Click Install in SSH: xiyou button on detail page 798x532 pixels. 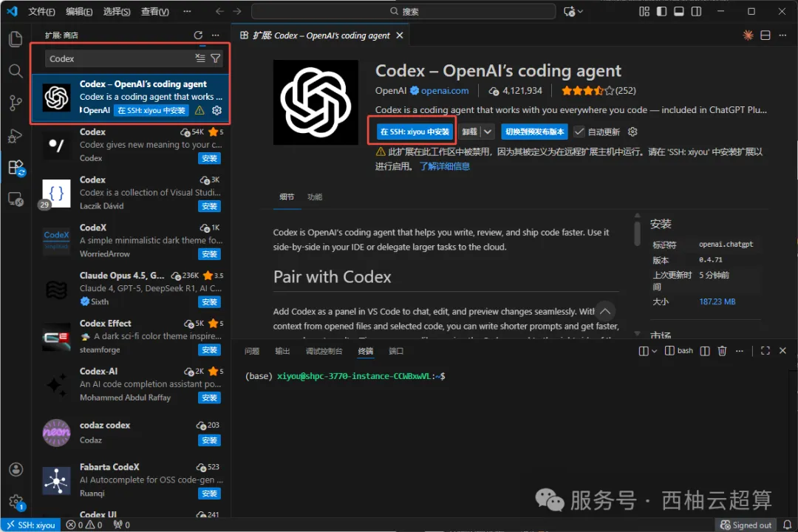(415, 132)
